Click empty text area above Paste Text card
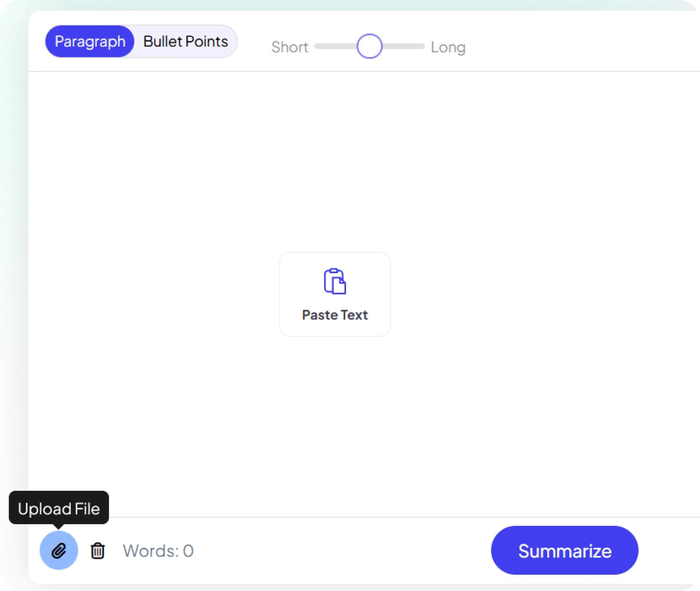 click(335, 161)
